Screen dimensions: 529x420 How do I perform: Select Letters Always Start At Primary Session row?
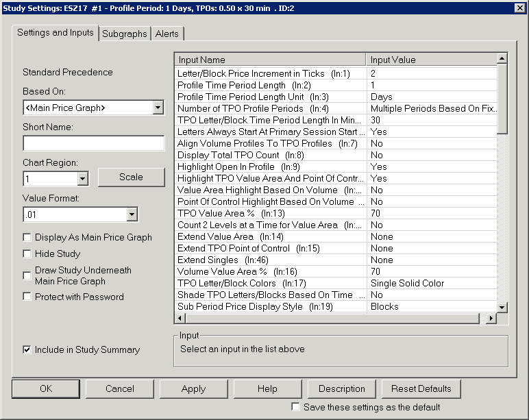click(x=336, y=132)
